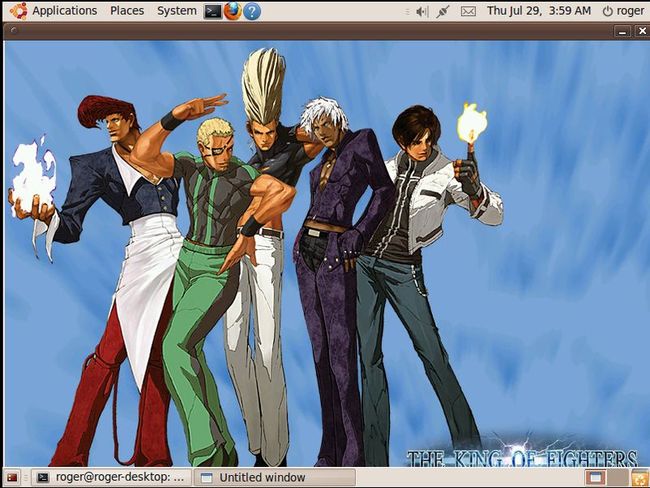Switch to roger@roger-desktop terminal taskbar entry

coord(112,478)
